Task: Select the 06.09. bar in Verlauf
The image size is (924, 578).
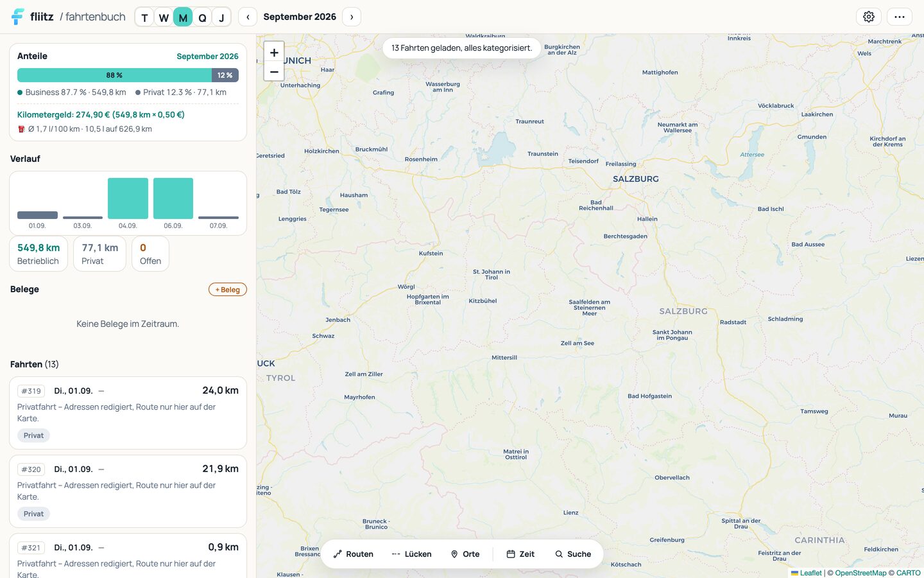Action: coord(173,198)
